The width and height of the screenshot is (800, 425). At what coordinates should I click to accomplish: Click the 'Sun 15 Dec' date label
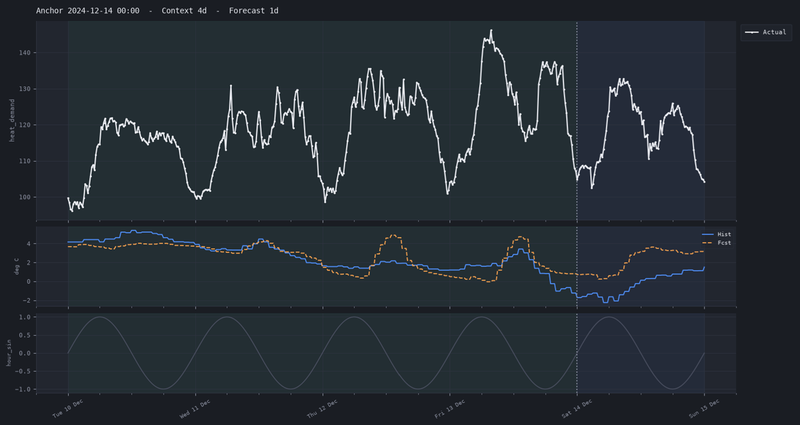(705, 409)
